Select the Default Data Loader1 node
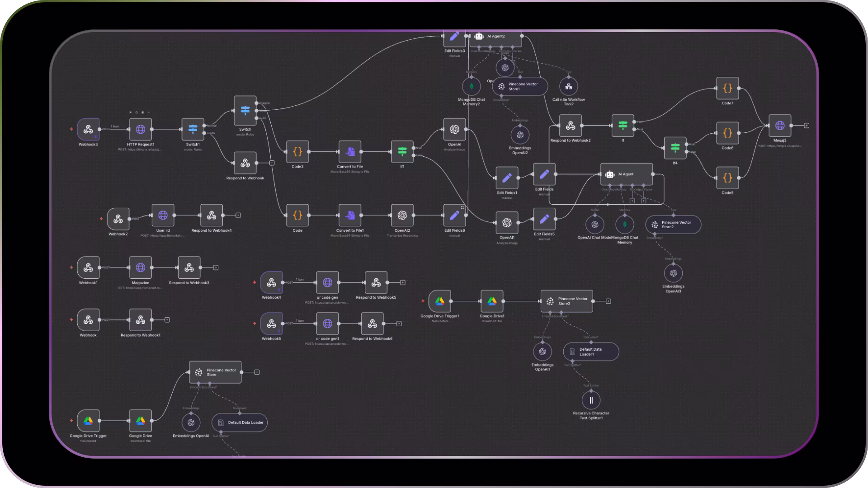Screen dimensions: 868x488 point(591,352)
